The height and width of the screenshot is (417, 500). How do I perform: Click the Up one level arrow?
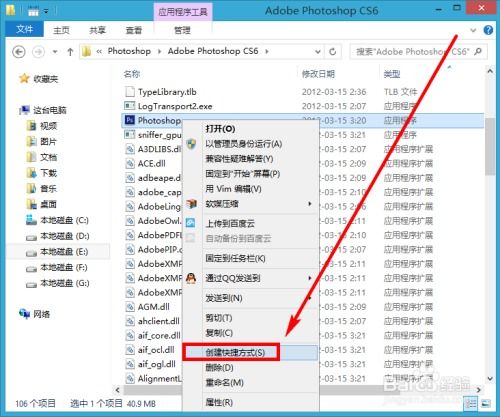[x=70, y=52]
